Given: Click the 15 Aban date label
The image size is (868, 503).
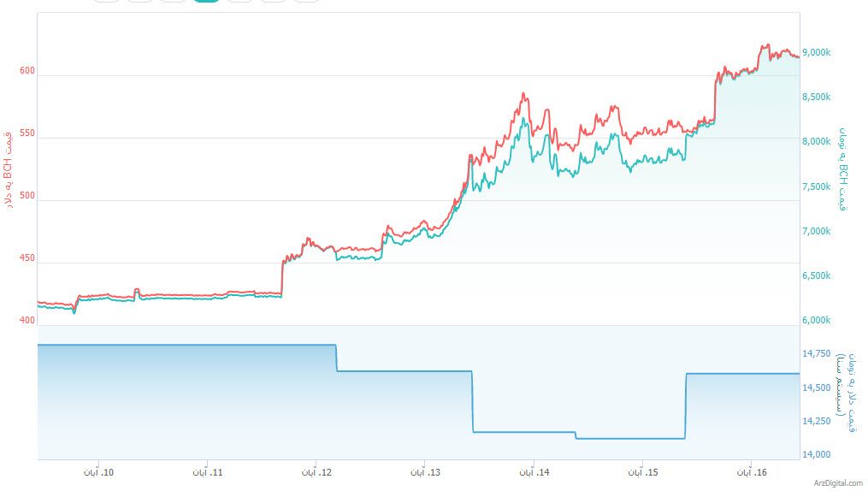Looking at the screenshot, I should coord(644,472).
